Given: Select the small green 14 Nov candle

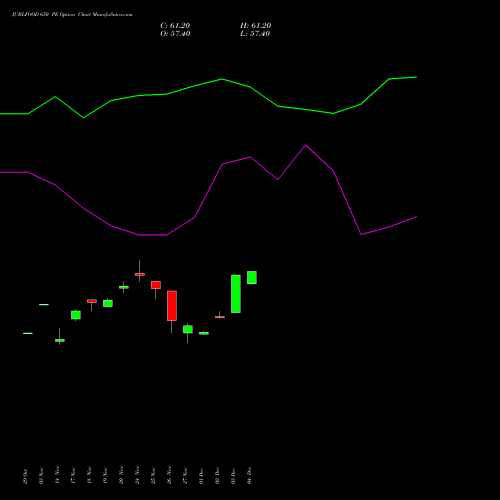Looking at the screenshot, I should coord(60,340).
